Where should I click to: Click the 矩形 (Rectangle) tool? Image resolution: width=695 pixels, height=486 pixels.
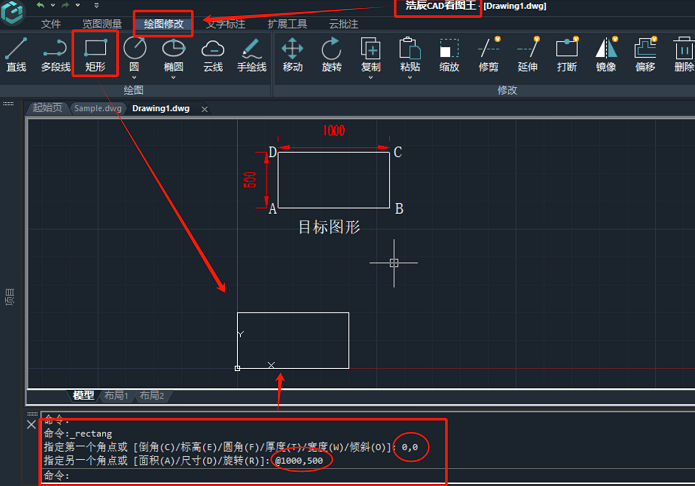95,54
